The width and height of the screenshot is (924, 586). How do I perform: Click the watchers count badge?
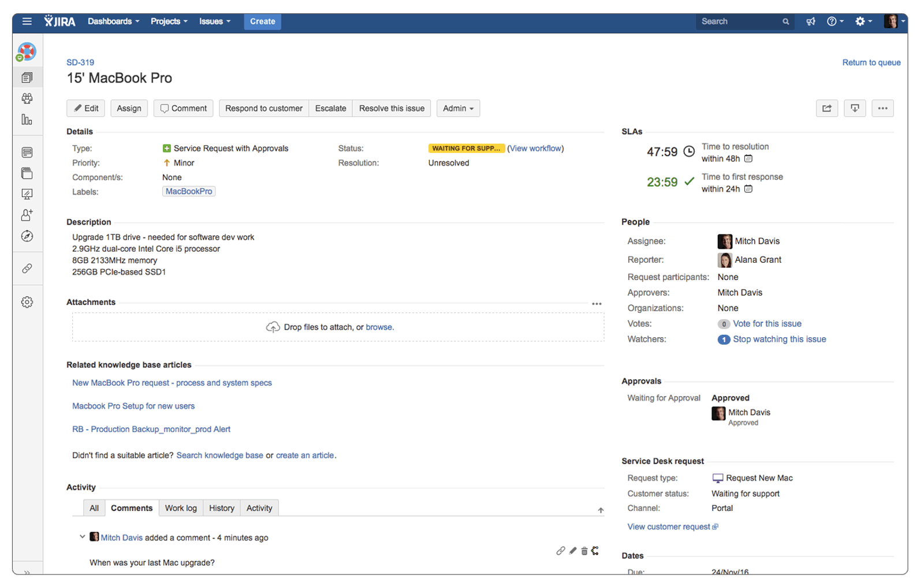(x=724, y=339)
